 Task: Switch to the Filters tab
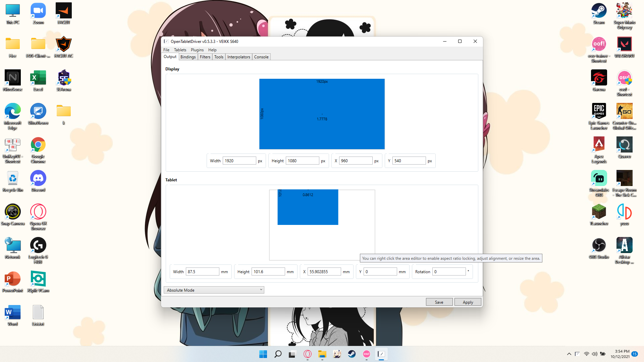(x=205, y=57)
